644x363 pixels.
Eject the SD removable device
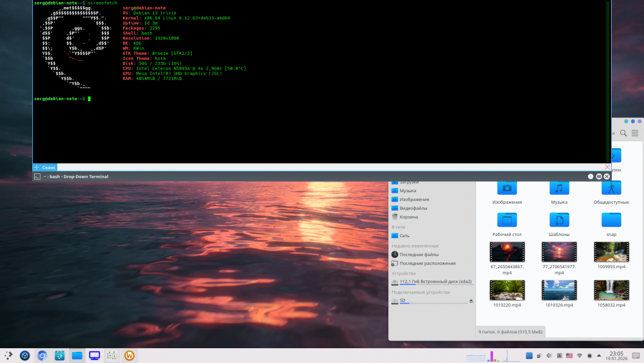[471, 301]
